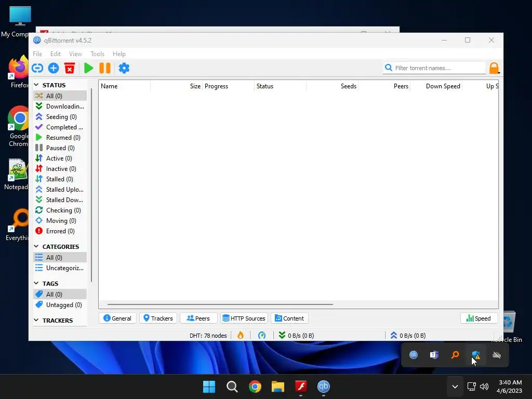Select the Stalled (0) filter
The image size is (532, 399).
point(60,179)
